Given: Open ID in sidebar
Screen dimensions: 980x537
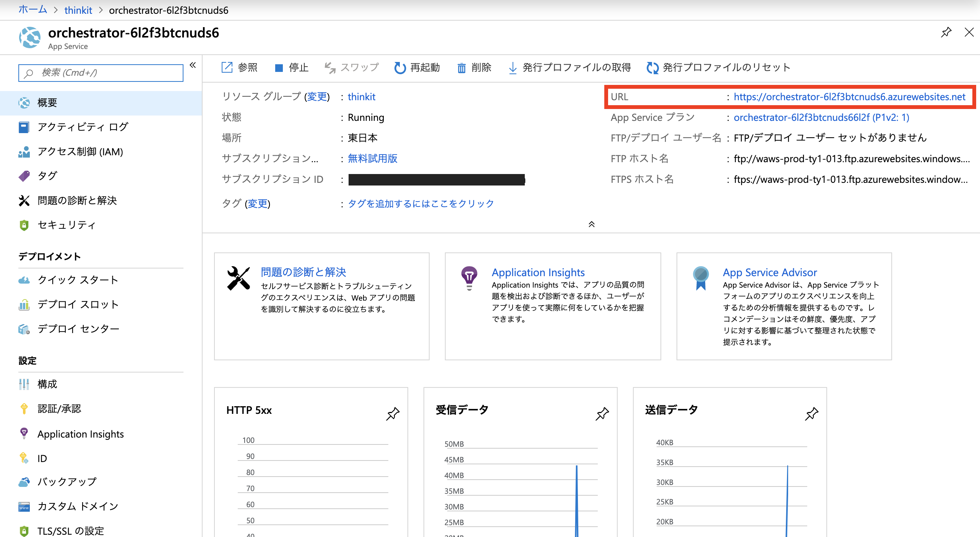Looking at the screenshot, I should [101, 458].
